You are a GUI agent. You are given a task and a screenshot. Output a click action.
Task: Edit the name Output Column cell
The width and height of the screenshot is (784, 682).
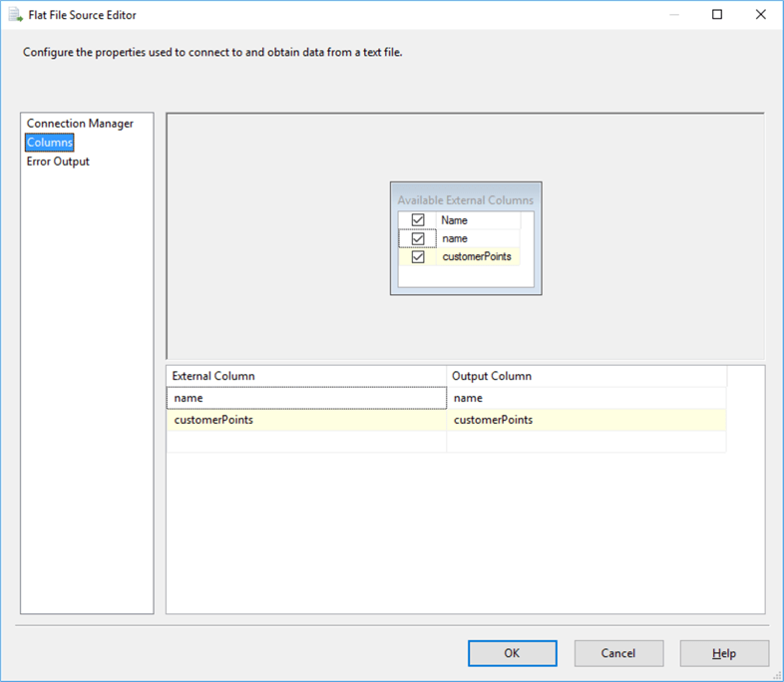pyautogui.click(x=587, y=398)
